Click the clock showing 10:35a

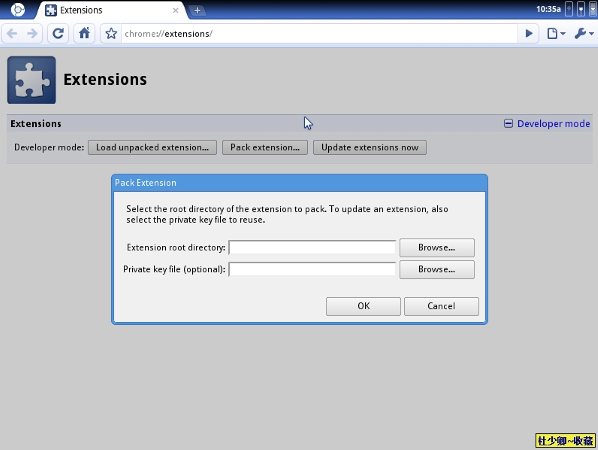pos(548,9)
